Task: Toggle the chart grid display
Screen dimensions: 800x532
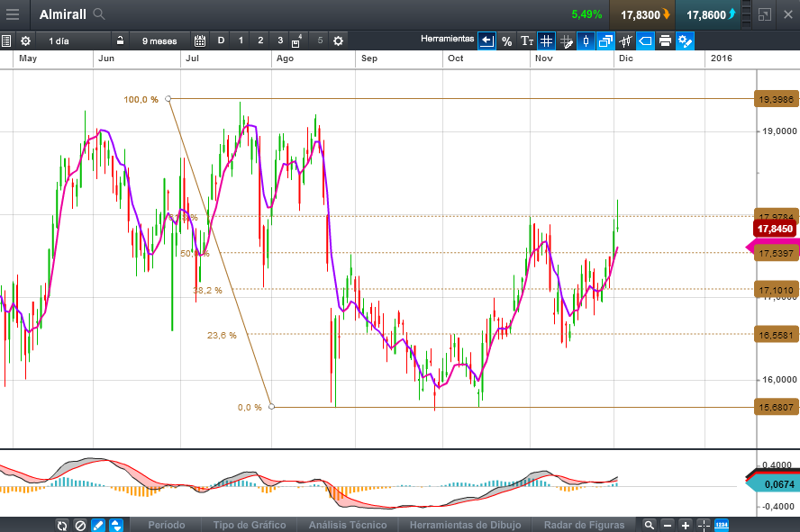Action: pos(546,41)
